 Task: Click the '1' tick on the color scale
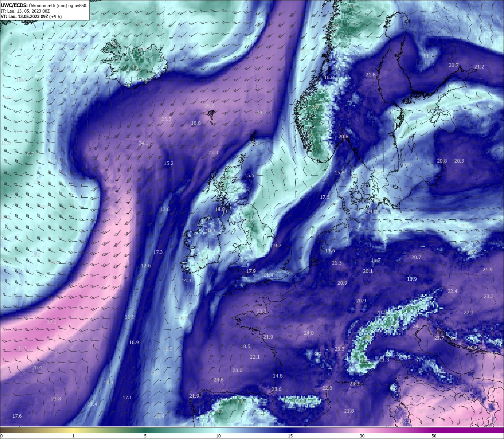click(73, 436)
